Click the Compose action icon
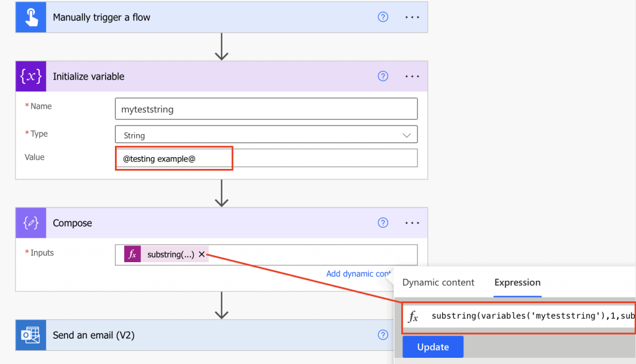636x364 pixels. coord(31,223)
